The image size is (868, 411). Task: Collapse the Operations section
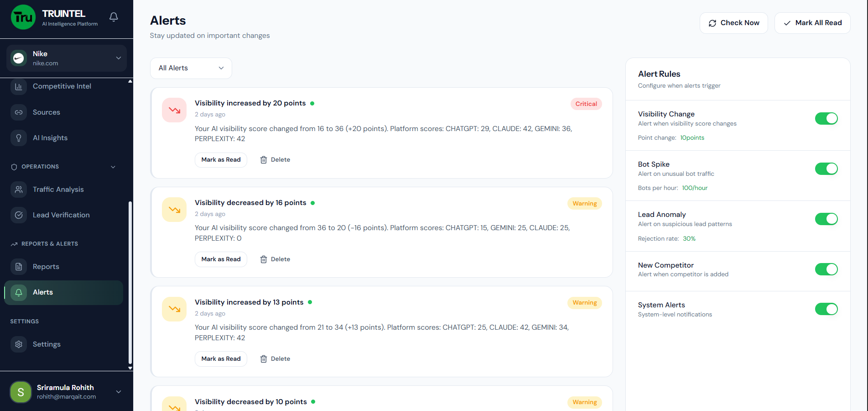tap(113, 167)
